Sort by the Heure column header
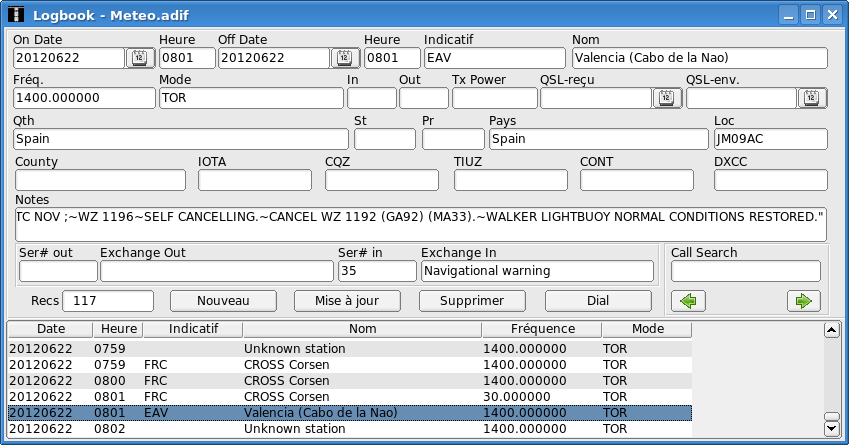 [x=118, y=329]
